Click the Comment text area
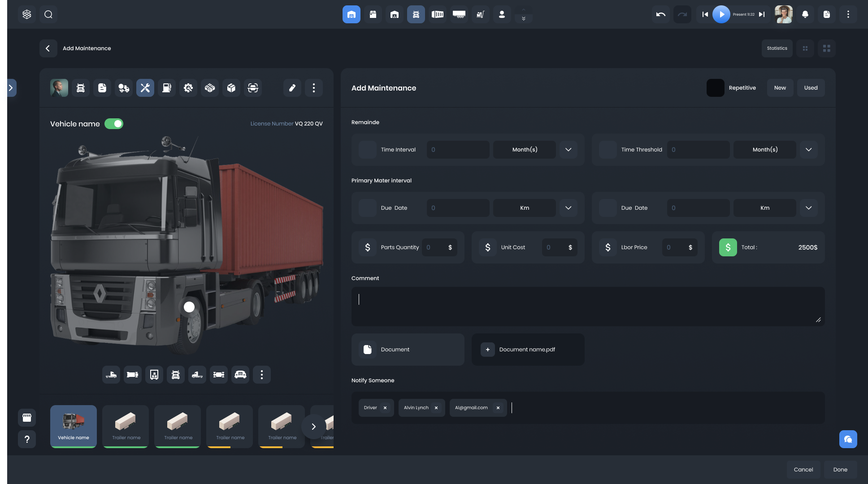Image resolution: width=868 pixels, height=484 pixels. pos(588,307)
